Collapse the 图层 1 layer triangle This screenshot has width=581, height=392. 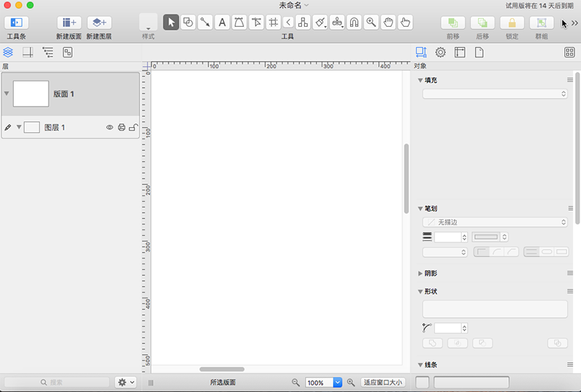tap(19, 127)
